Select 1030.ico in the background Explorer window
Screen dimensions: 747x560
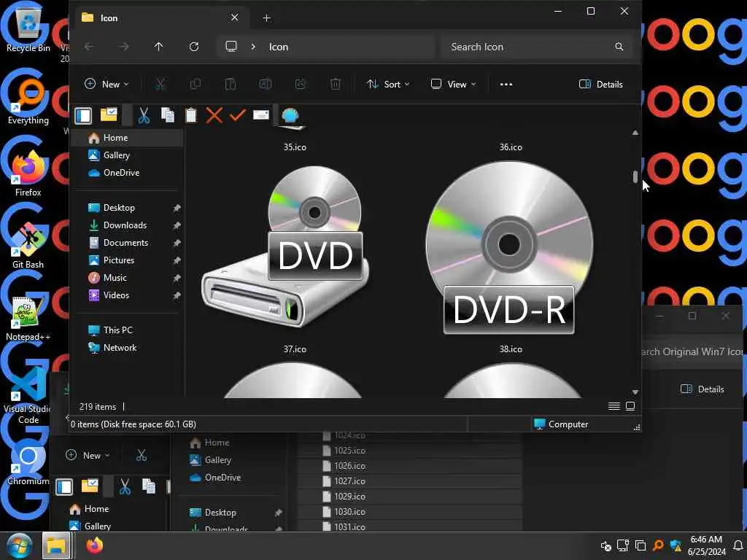coord(410,511)
